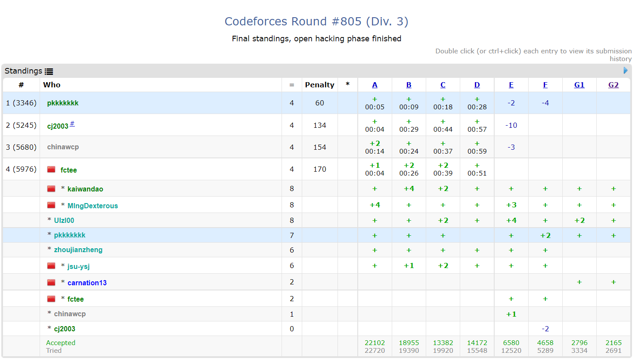The image size is (638, 364).
Task: Click the flag icon in rank 4 fctee row
Action: click(51, 170)
